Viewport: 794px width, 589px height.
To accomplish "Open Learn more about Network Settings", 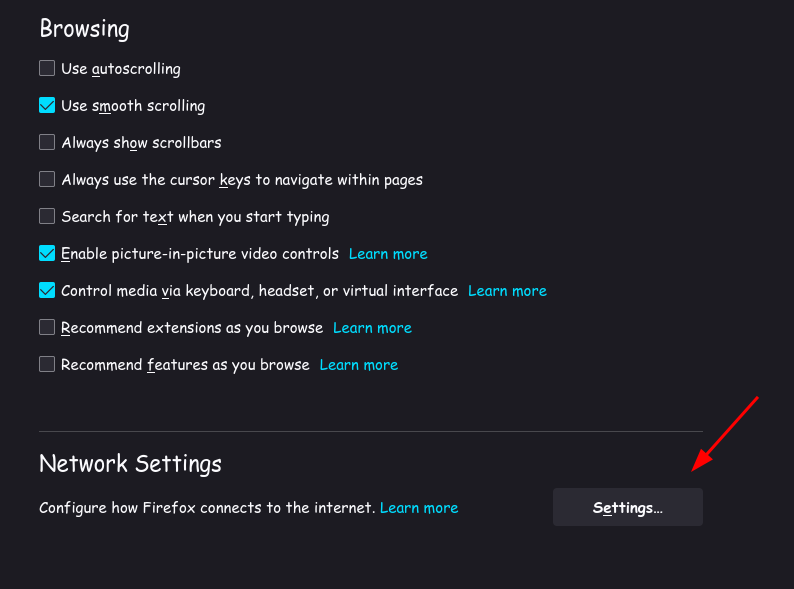I will 419,507.
